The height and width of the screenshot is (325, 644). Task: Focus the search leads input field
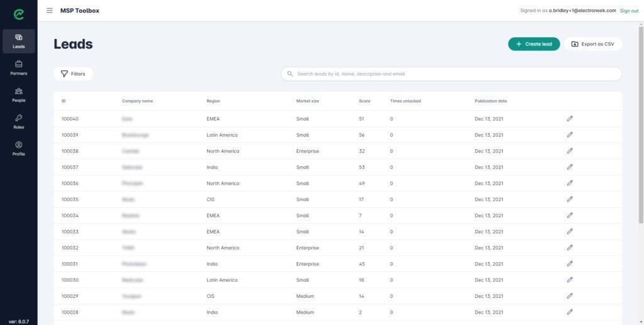(452, 74)
